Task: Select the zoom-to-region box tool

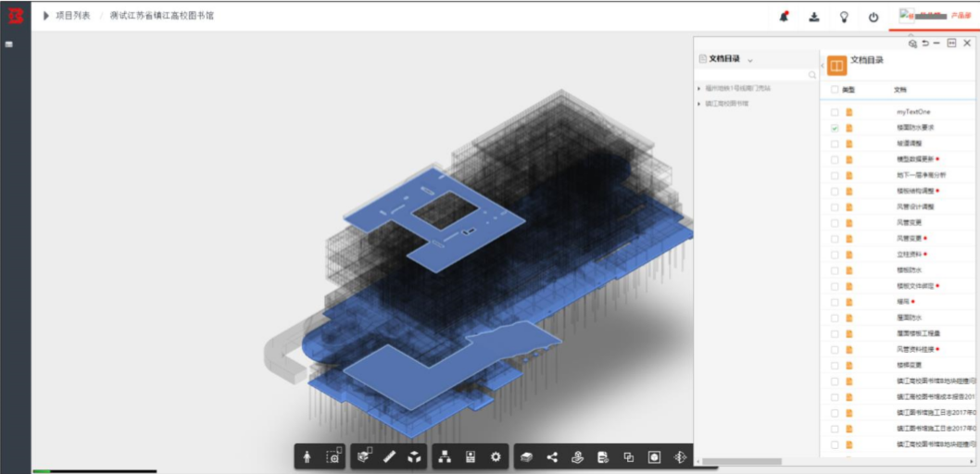Action: tap(333, 456)
